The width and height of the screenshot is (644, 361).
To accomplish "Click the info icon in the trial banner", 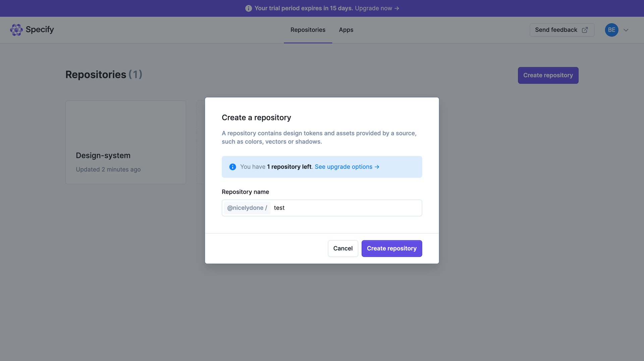I will pyautogui.click(x=249, y=8).
